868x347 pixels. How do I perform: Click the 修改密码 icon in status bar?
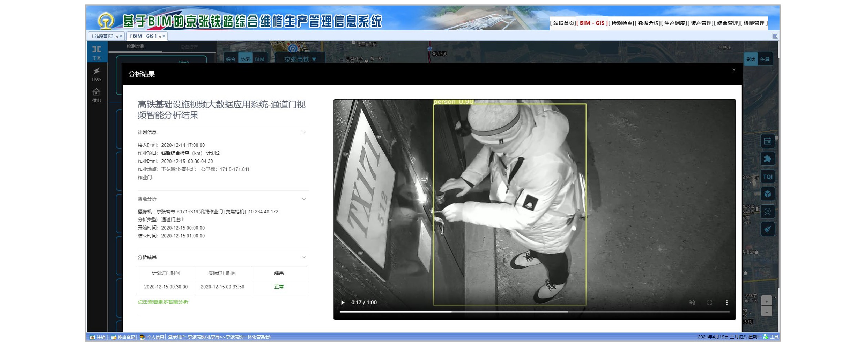[113, 337]
